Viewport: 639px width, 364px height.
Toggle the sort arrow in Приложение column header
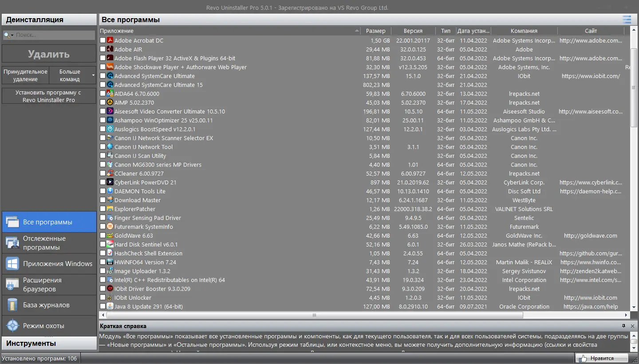click(357, 31)
